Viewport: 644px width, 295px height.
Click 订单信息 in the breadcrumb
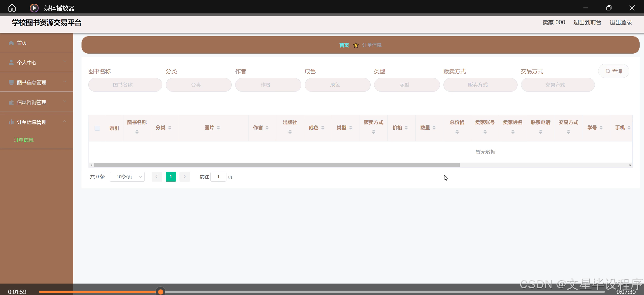point(372,45)
